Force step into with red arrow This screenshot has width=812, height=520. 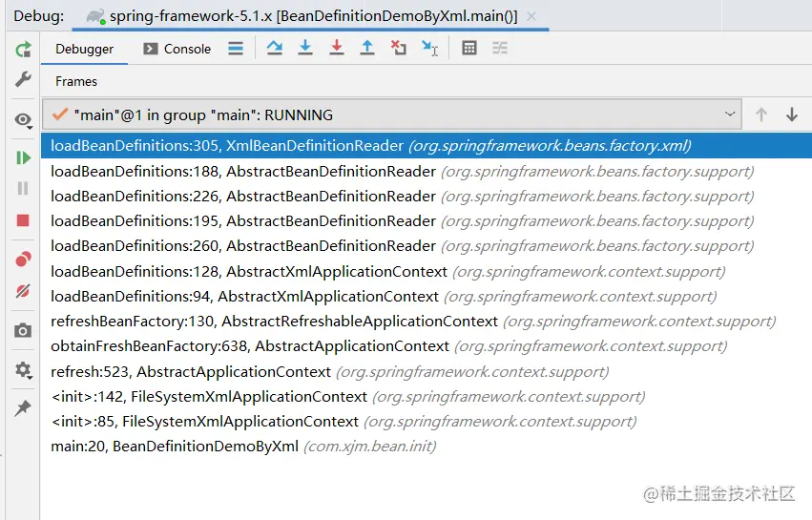pyautogui.click(x=337, y=48)
